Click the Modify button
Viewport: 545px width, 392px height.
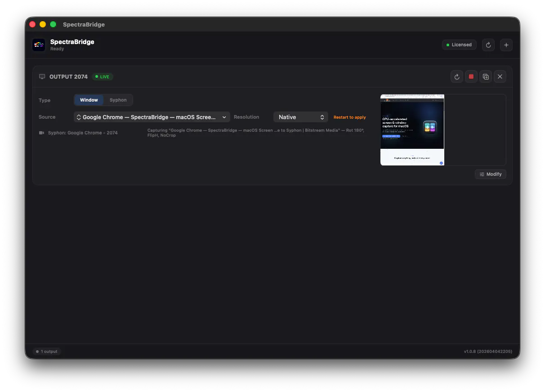coord(491,174)
